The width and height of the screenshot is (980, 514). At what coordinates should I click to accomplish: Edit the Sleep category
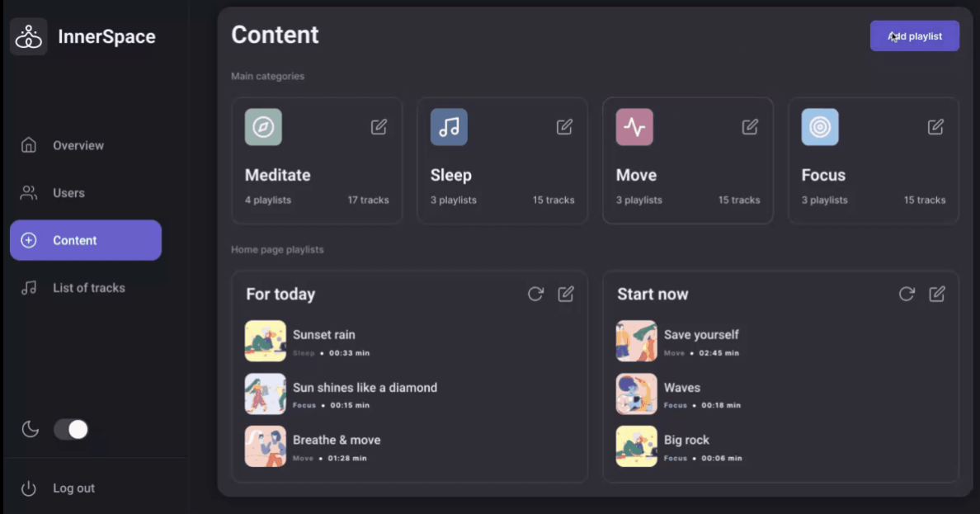pyautogui.click(x=564, y=127)
